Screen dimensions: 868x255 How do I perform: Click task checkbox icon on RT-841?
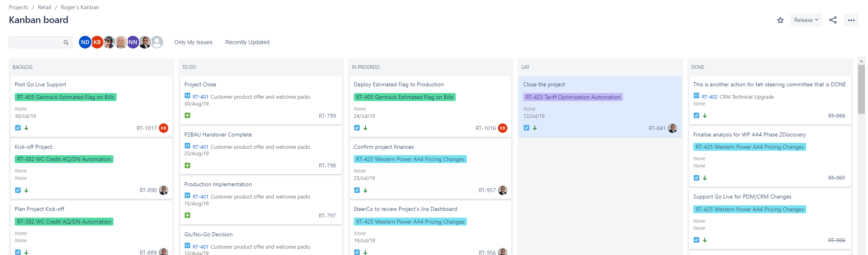coord(527,128)
